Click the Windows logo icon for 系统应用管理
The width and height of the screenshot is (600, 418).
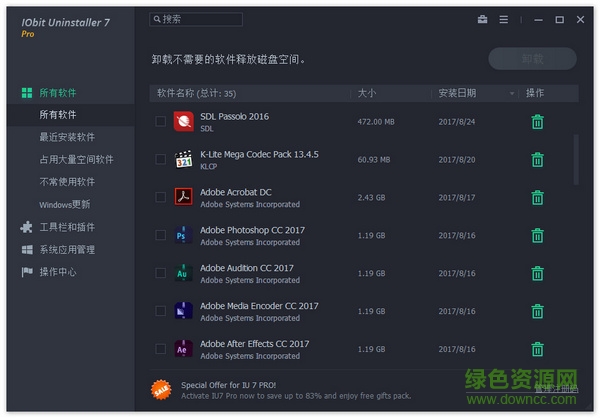[27, 250]
